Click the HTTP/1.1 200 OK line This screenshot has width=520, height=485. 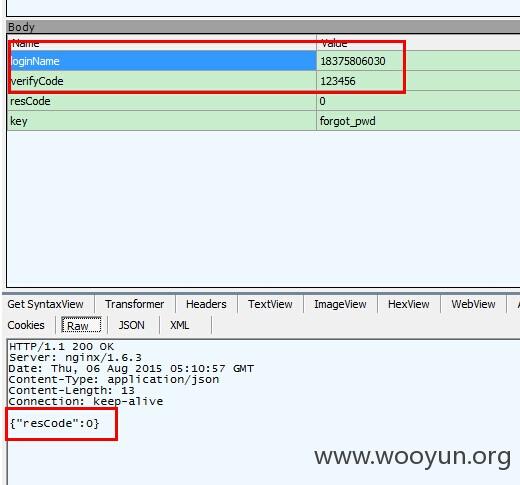point(61,347)
